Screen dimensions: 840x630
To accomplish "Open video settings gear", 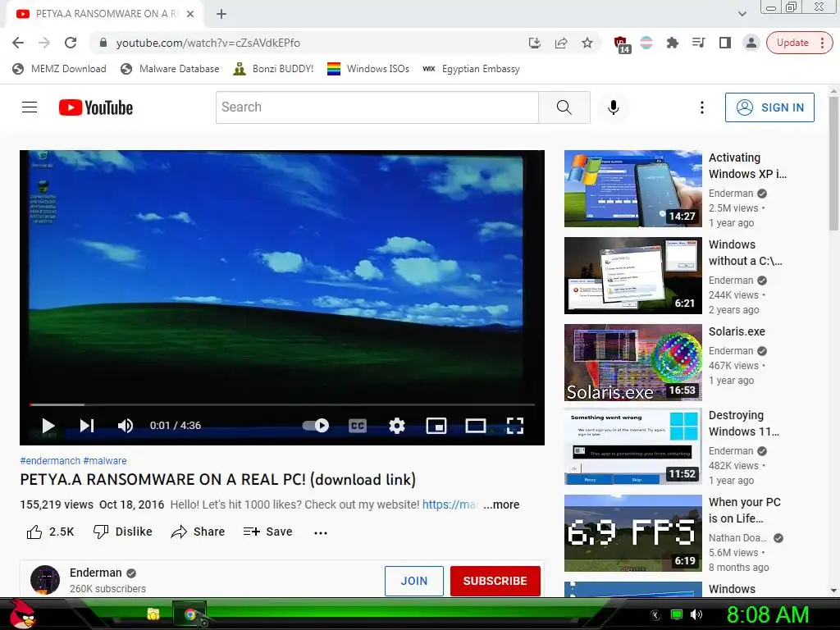I will tap(397, 426).
